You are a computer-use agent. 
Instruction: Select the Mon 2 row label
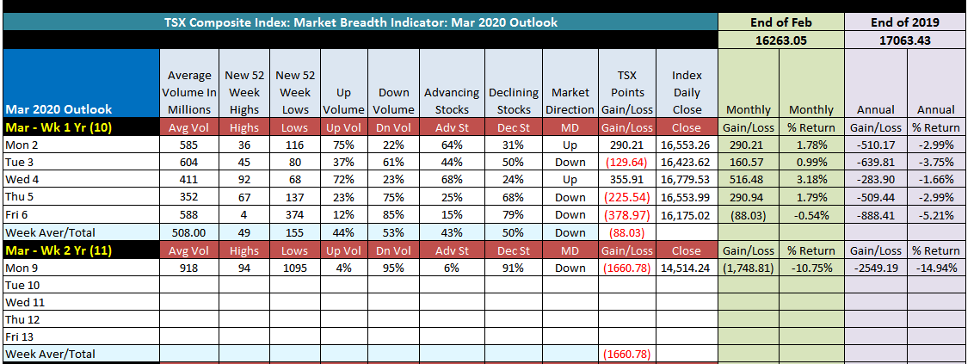point(81,145)
